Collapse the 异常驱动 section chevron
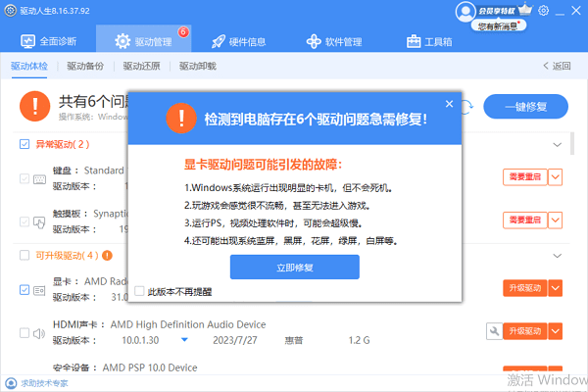This screenshot has width=588, height=392. point(558,144)
